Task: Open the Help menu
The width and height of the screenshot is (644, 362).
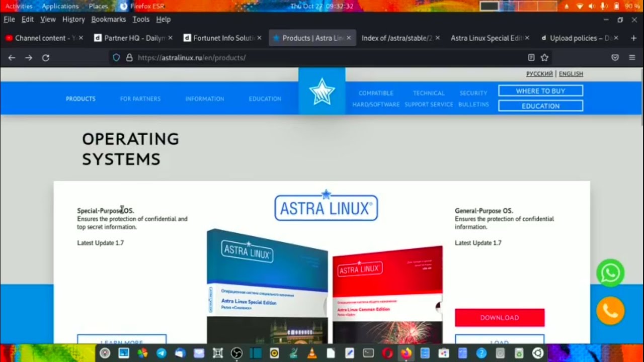Action: click(x=164, y=19)
